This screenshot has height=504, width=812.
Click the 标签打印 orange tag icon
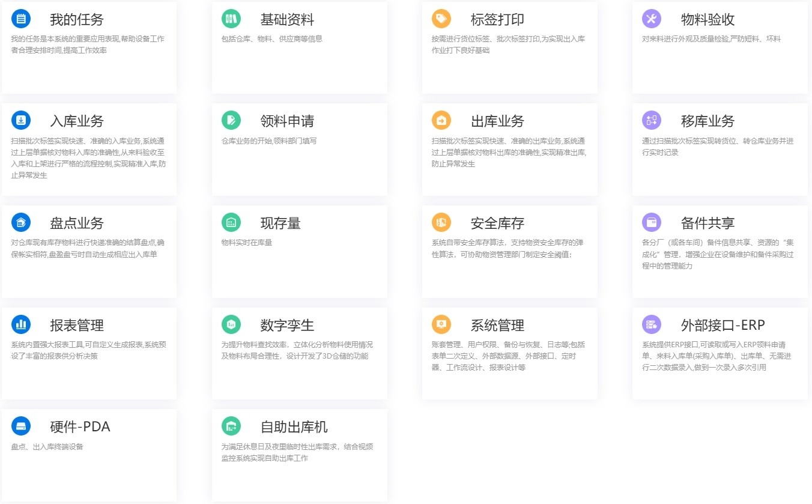(441, 19)
